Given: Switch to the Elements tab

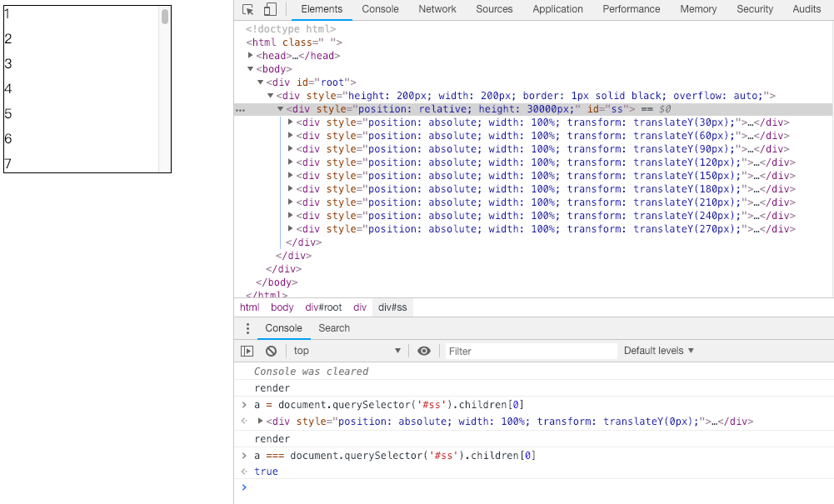Looking at the screenshot, I should pyautogui.click(x=322, y=9).
